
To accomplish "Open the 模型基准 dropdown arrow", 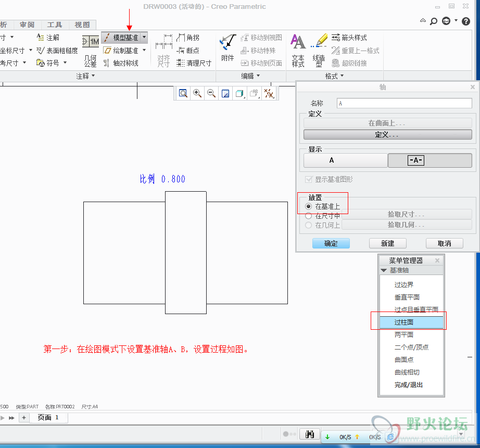I will (144, 38).
